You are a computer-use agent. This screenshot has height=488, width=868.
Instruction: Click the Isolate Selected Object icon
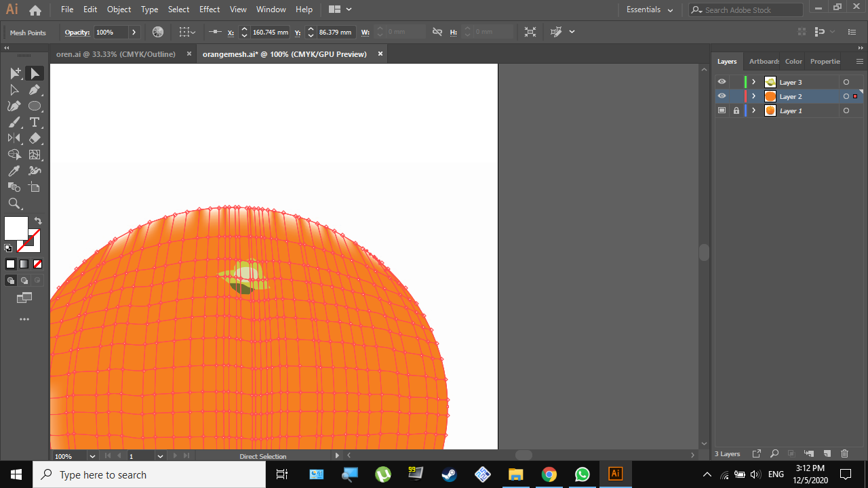coord(530,32)
